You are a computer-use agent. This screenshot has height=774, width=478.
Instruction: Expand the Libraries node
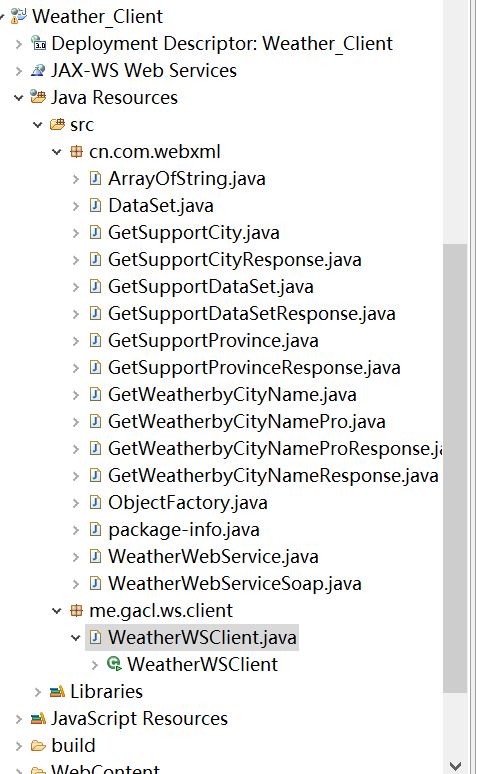[38, 692]
